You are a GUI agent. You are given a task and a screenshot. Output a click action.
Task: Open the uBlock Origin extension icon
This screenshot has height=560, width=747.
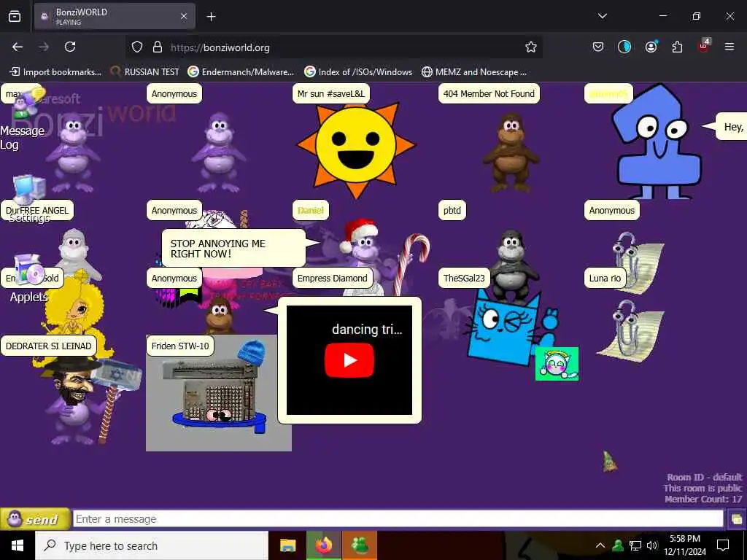pyautogui.click(x=704, y=46)
